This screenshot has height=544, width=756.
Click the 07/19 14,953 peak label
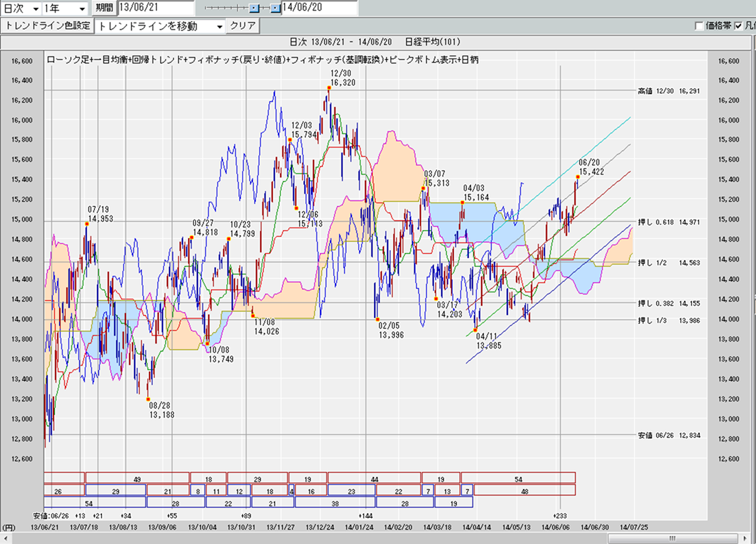tap(100, 214)
